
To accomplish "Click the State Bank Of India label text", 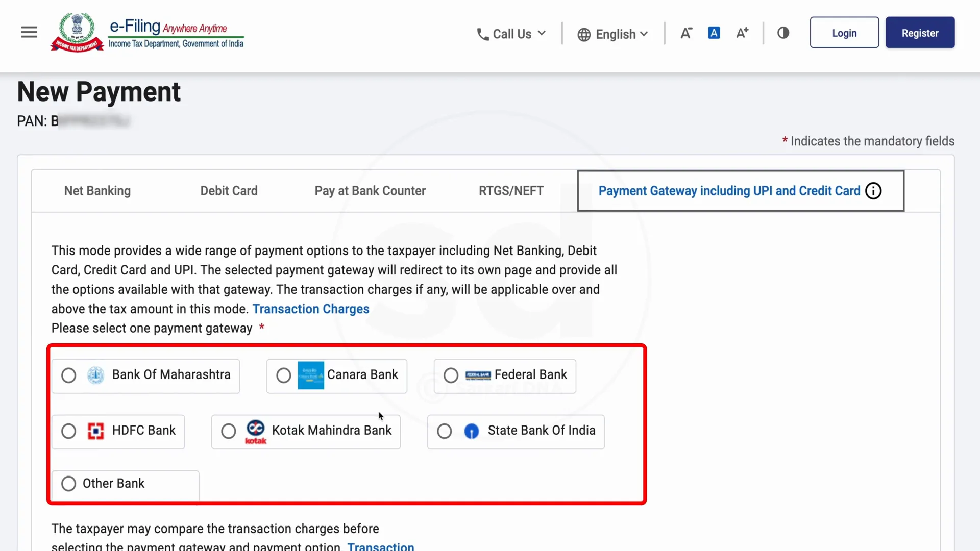I will tap(542, 430).
